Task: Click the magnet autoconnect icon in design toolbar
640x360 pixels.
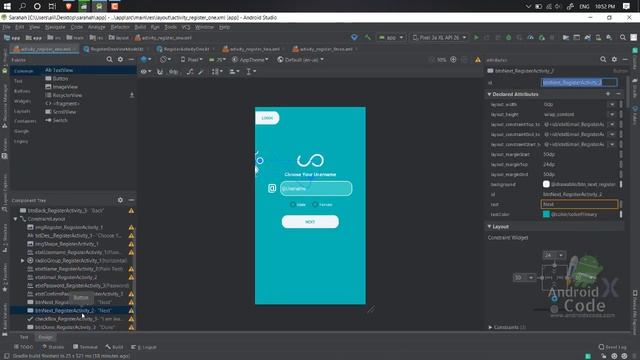Action: [x=160, y=71]
